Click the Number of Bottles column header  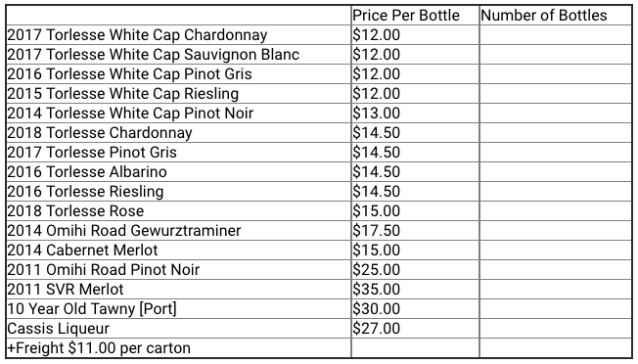[556, 16]
